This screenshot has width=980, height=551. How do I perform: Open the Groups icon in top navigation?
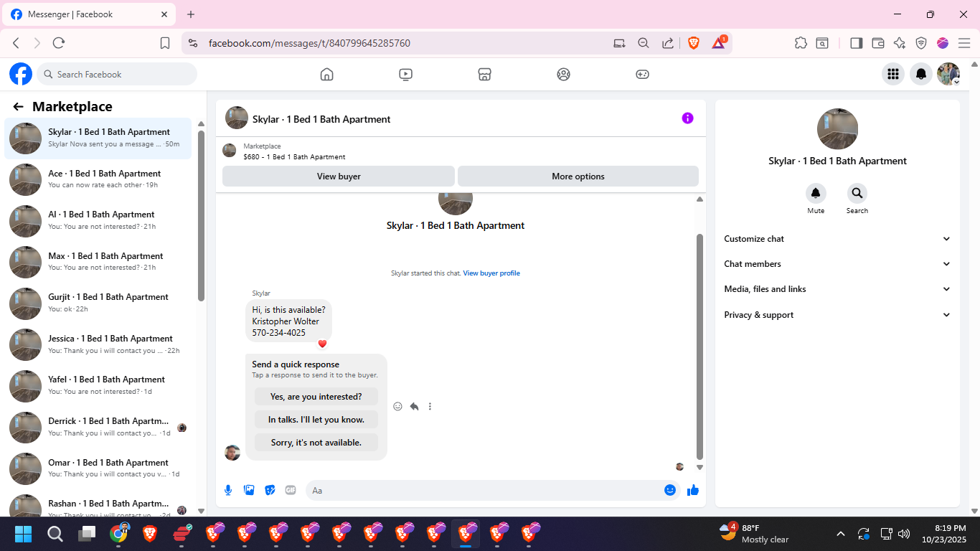click(564, 74)
